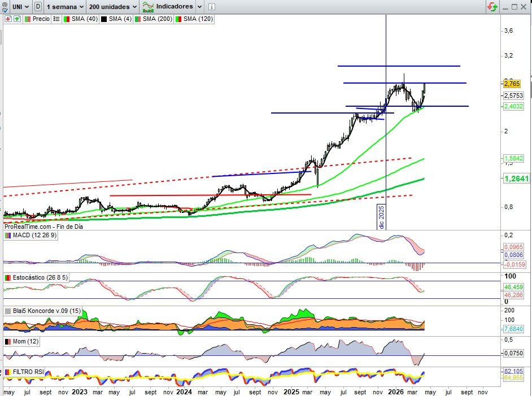
Task: Click the 2,5753 value on price axis
Action: coord(513,95)
